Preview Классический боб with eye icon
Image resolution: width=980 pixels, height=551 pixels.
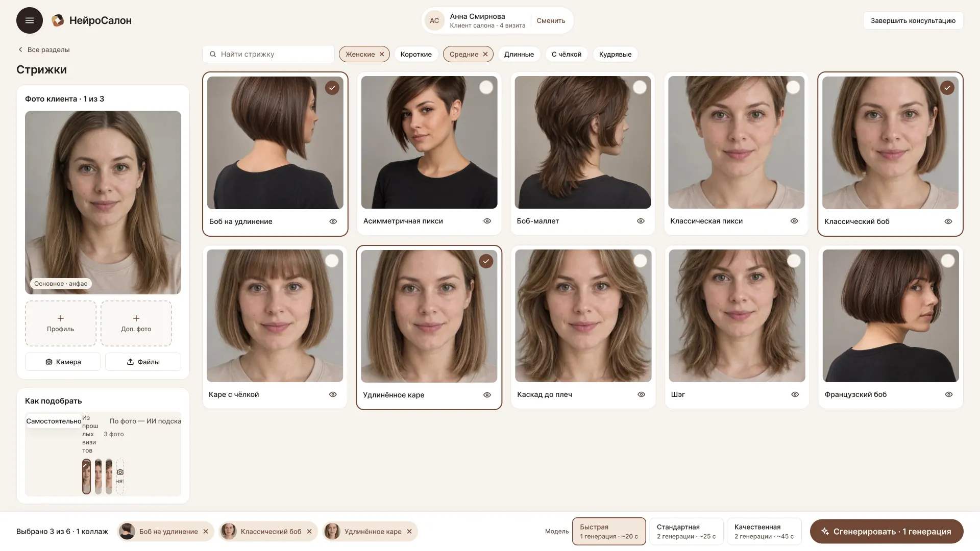click(x=948, y=221)
